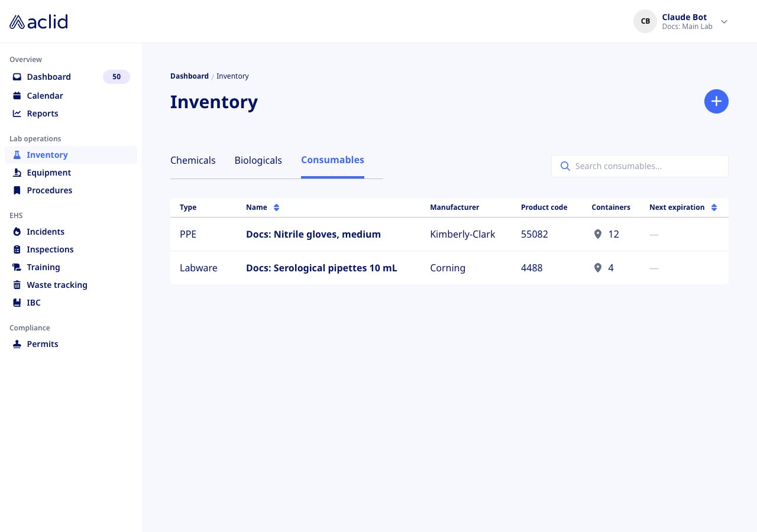Image resolution: width=757 pixels, height=532 pixels.
Task: Expand the Claude Bot account chevron
Action: (x=724, y=22)
